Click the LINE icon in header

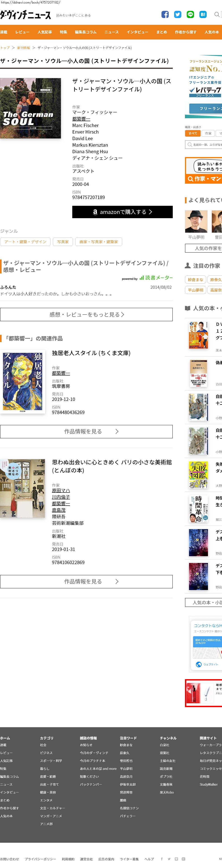pyautogui.click(x=190, y=14)
